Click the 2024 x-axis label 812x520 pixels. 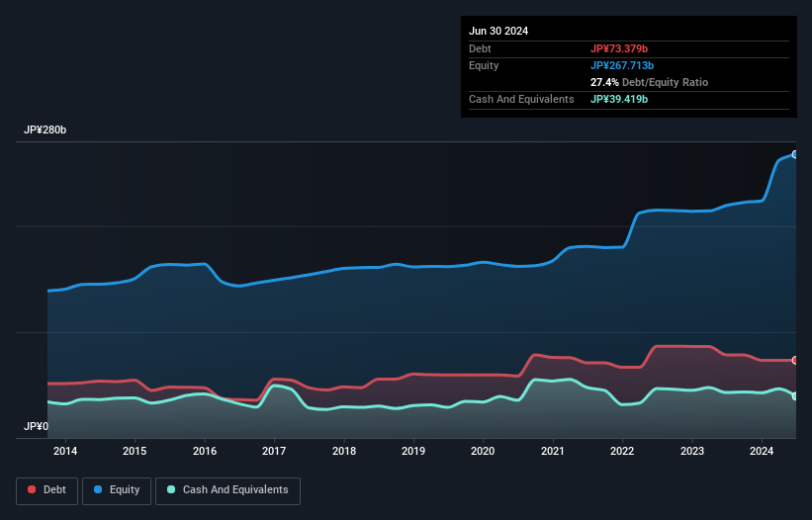click(x=762, y=451)
